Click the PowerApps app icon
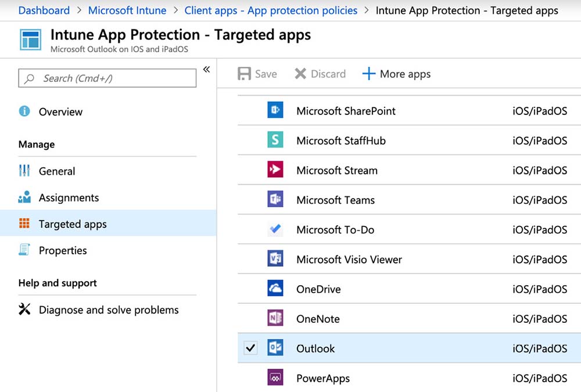The width and height of the screenshot is (581, 392). click(x=275, y=378)
